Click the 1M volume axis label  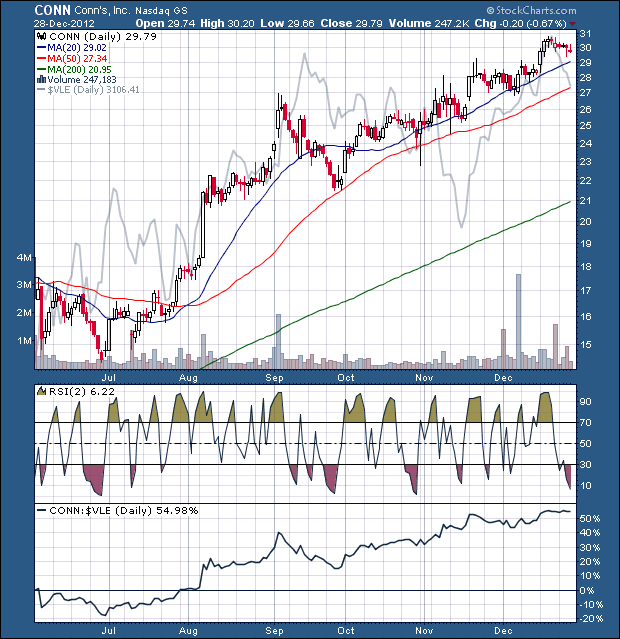(24, 340)
